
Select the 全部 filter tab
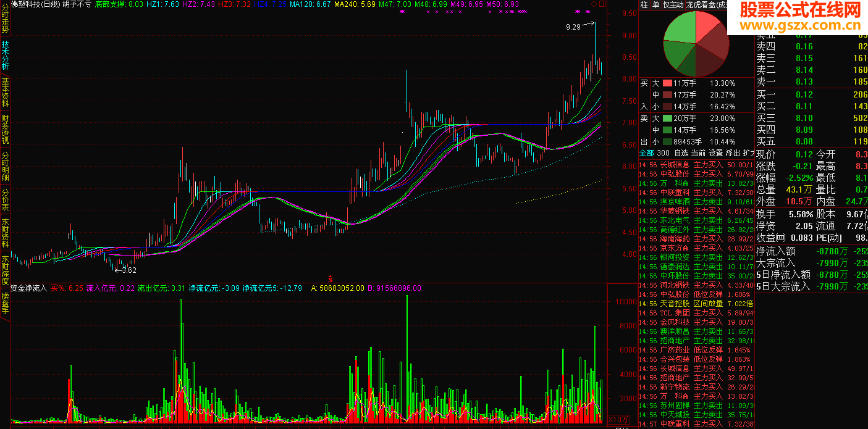click(x=646, y=153)
